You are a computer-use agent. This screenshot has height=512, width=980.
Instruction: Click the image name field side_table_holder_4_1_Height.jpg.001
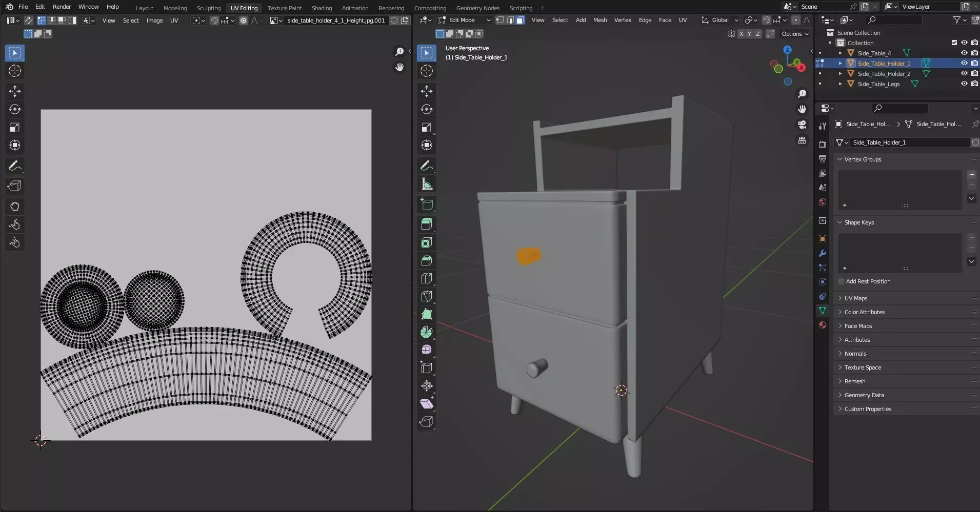click(336, 21)
